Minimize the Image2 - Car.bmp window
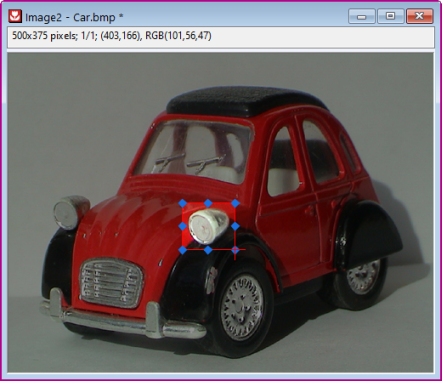The image size is (442, 381). (x=362, y=16)
